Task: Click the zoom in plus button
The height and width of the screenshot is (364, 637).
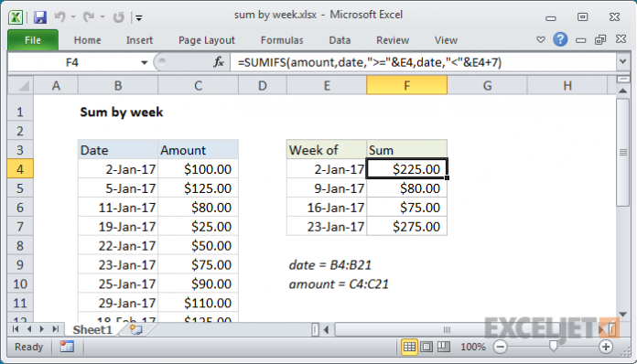Action: pos(605,347)
